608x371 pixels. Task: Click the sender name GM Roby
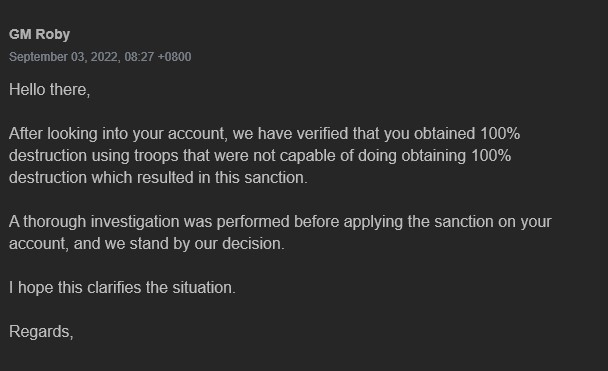(39, 35)
